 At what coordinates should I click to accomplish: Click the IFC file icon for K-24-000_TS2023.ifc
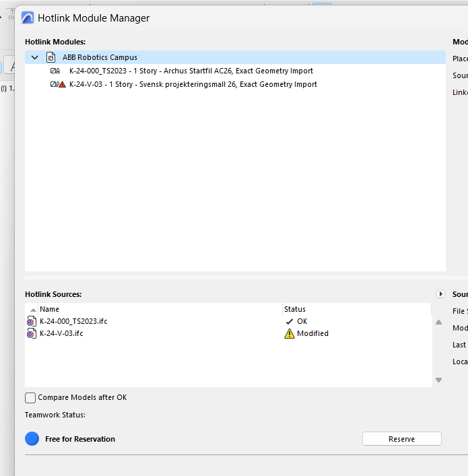pyautogui.click(x=32, y=321)
